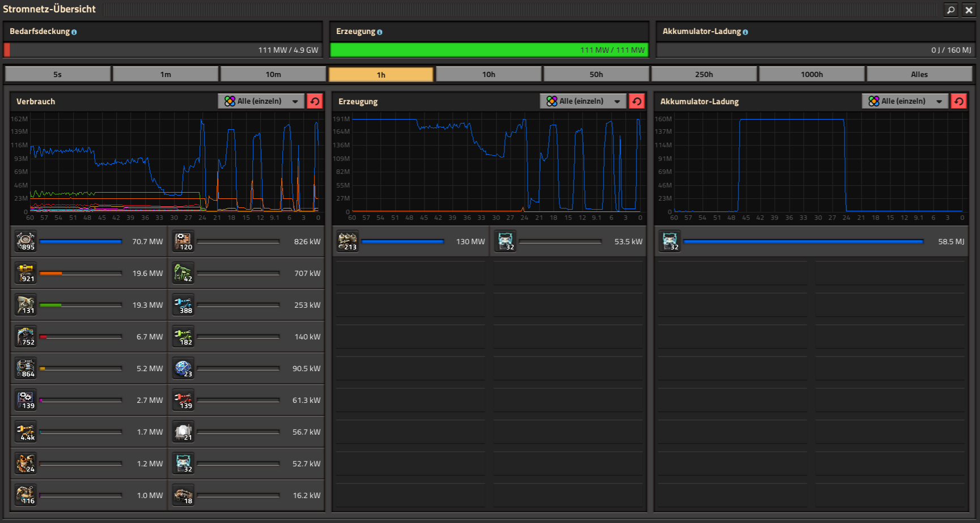Viewport: 980px width, 523px height.
Task: Open the Erzeugung 'Alle (einzeln)' dropdown
Action: (x=583, y=101)
